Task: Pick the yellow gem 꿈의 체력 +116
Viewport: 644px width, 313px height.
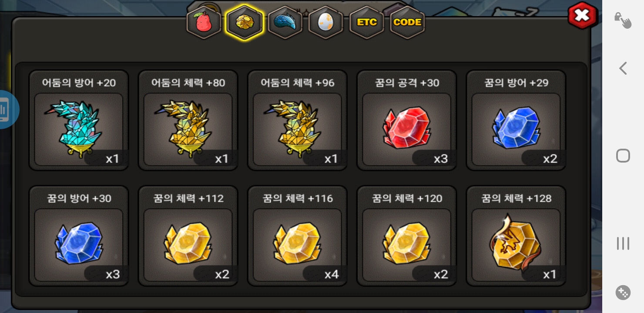Action: [297, 236]
